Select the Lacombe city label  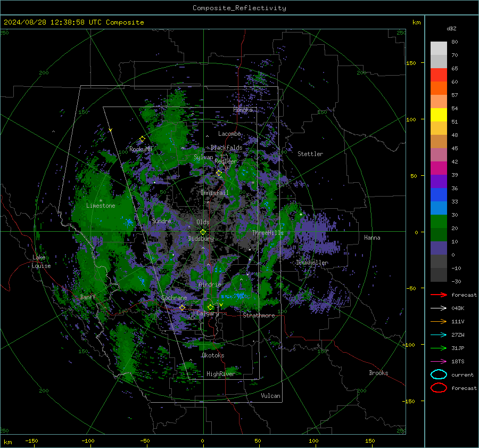point(229,134)
